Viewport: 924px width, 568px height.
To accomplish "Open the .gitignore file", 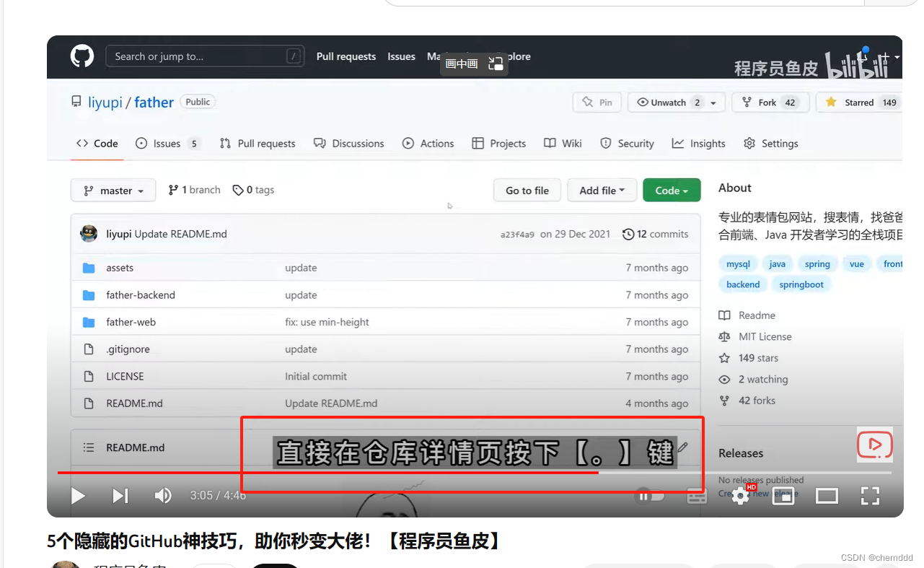I will click(x=128, y=349).
